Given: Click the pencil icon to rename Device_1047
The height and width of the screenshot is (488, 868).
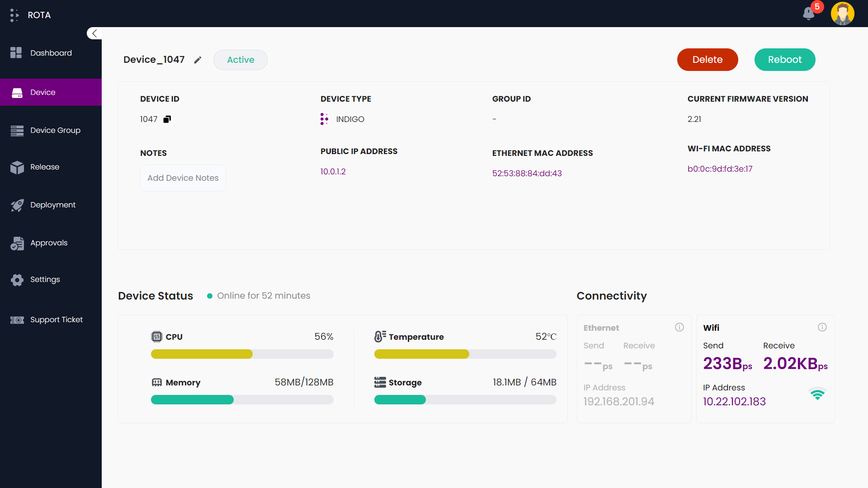Looking at the screenshot, I should 198,60.
